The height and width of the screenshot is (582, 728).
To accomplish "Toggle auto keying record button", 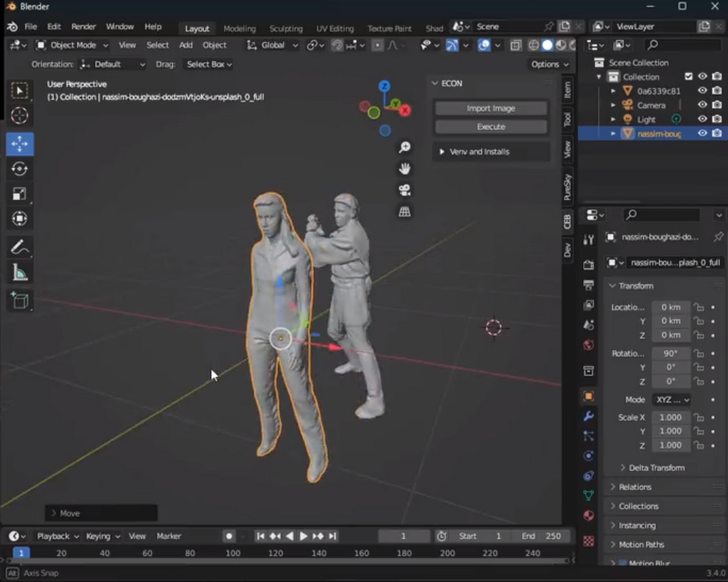I will click(229, 536).
